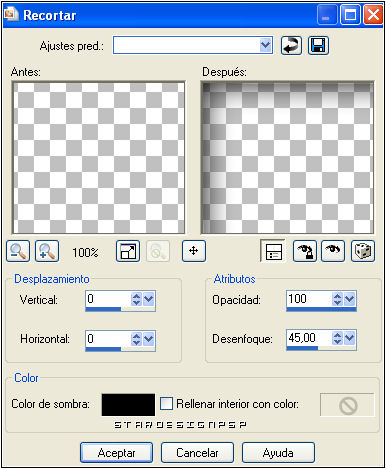
Task: Click the Desenfoque spinner arrows
Action: click(x=338, y=338)
